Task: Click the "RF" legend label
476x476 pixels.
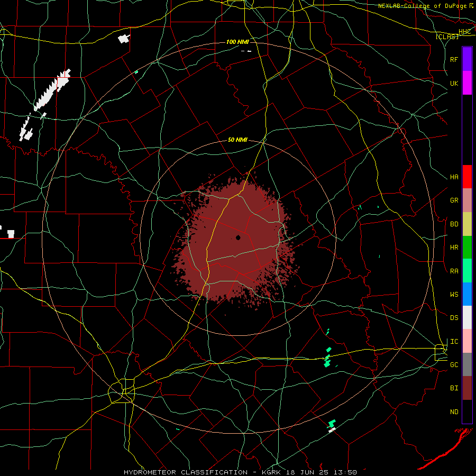Action: tap(454, 59)
